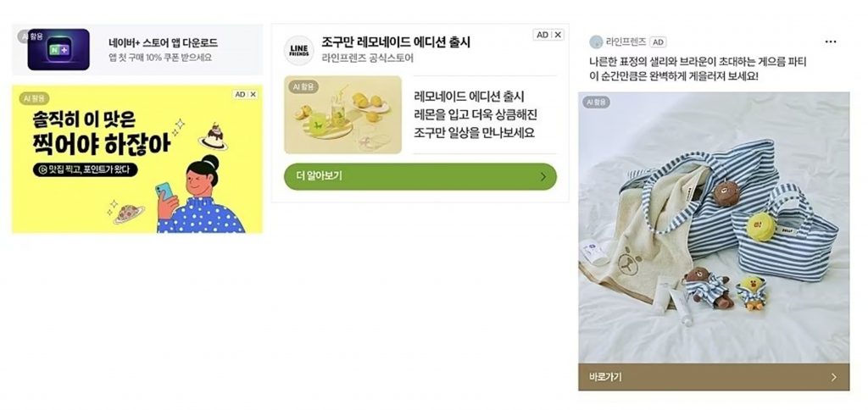This screenshot has height=410, width=868.
Task: Click the 바로가기 brown bar button
Action: point(714,377)
